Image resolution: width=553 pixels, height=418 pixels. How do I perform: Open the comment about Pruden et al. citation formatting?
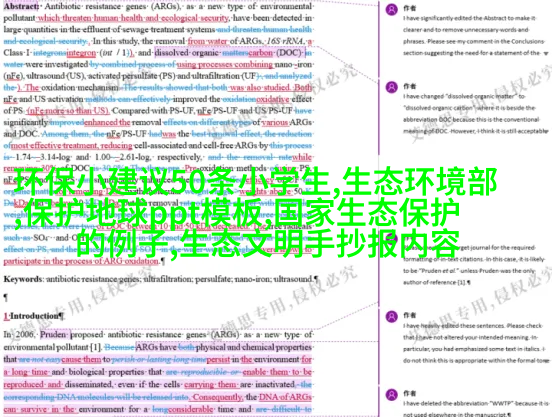tap(473, 265)
